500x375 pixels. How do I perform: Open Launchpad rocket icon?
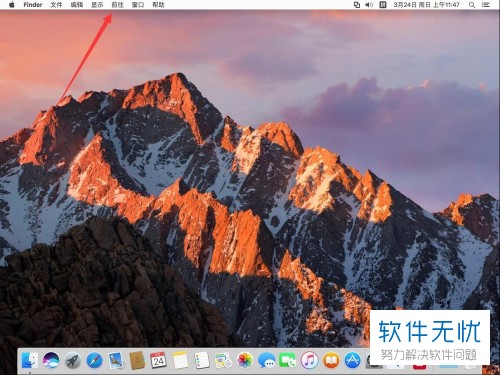tap(73, 360)
